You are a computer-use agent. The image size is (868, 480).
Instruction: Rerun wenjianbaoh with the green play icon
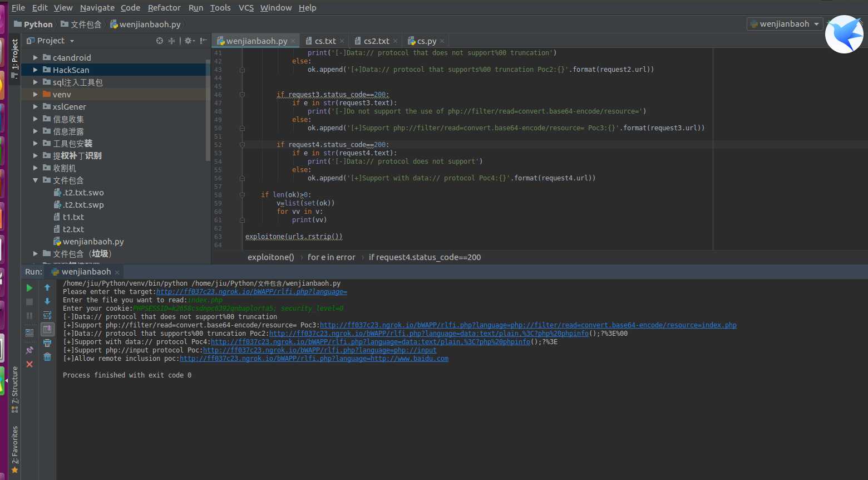click(29, 288)
